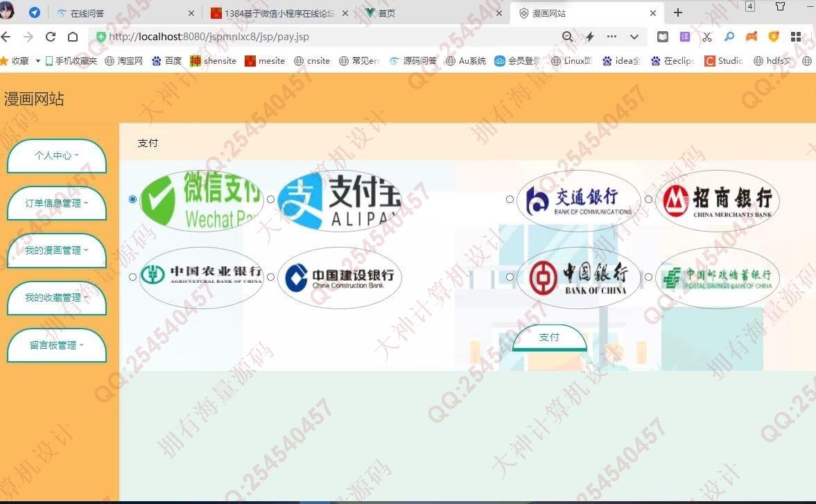Viewport: 816px width, 504px height.
Task: Click the green security shield in address bar
Action: pos(101,37)
